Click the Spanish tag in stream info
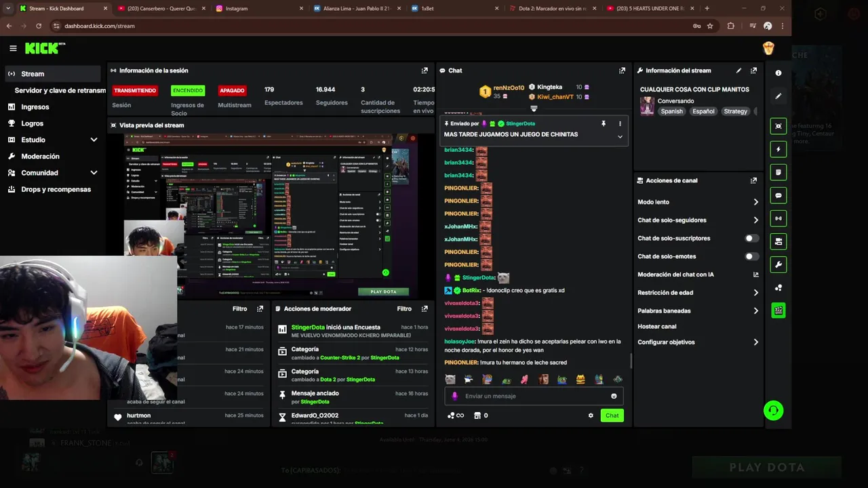 pos(672,111)
